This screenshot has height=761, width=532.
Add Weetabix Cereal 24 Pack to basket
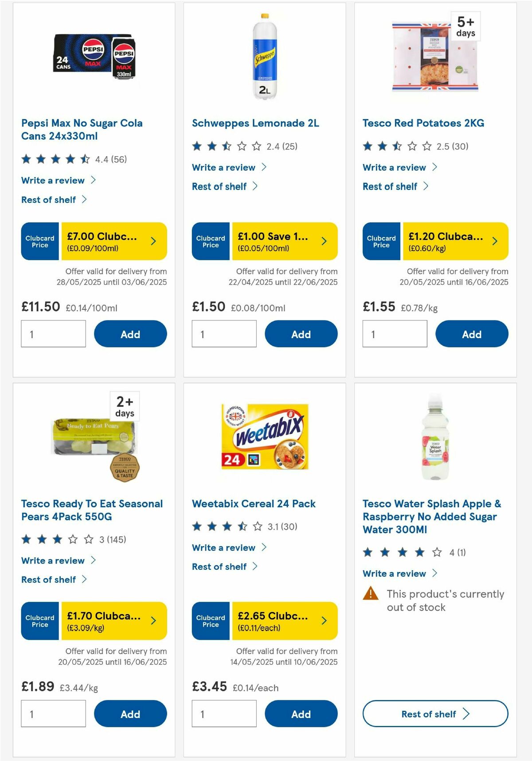pyautogui.click(x=301, y=714)
